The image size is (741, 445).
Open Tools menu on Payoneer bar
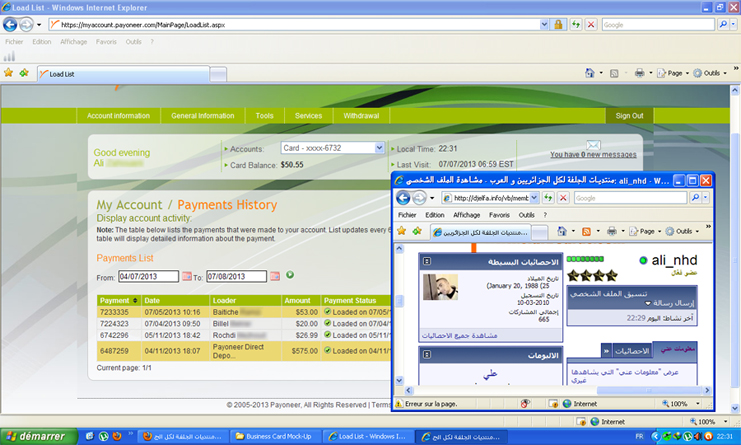[264, 116]
